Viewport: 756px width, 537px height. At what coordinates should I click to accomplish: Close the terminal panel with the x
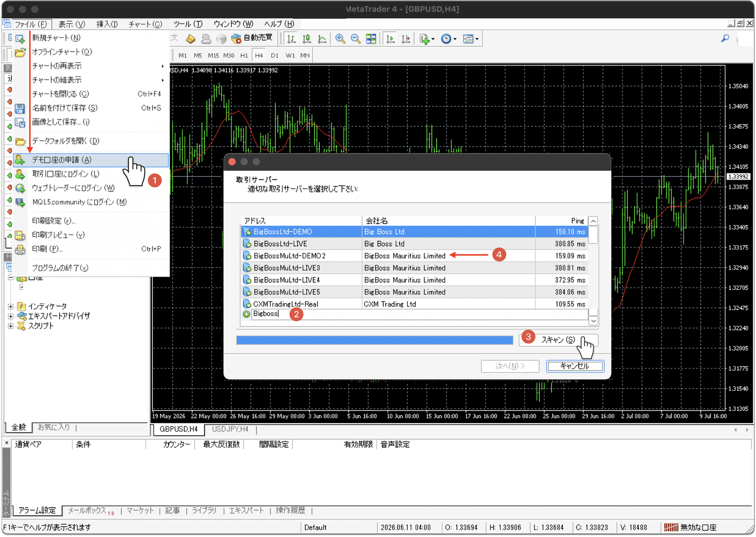pyautogui.click(x=7, y=443)
